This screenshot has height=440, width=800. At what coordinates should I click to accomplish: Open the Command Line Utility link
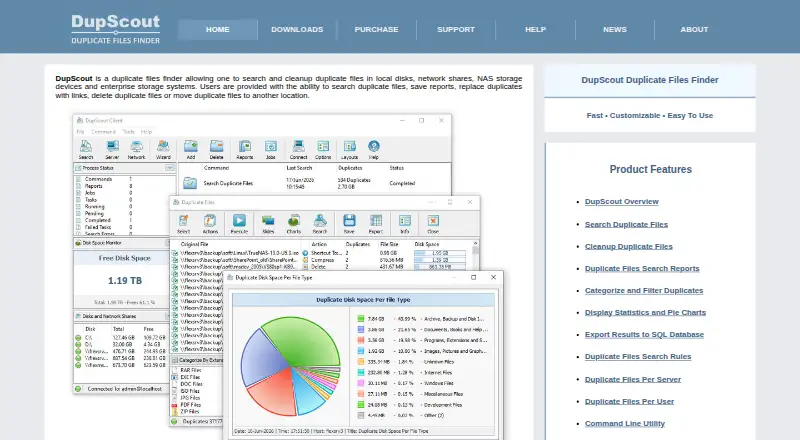pos(624,423)
